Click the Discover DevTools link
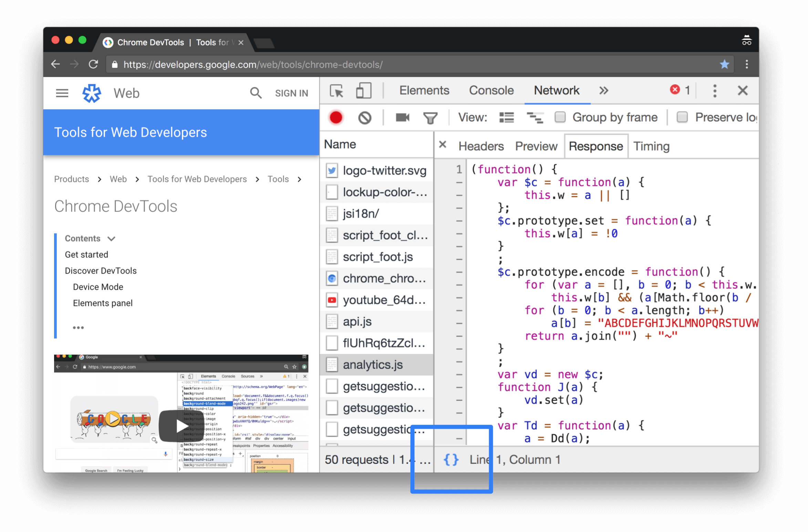Viewport: 808px width, 532px height. tap(100, 271)
